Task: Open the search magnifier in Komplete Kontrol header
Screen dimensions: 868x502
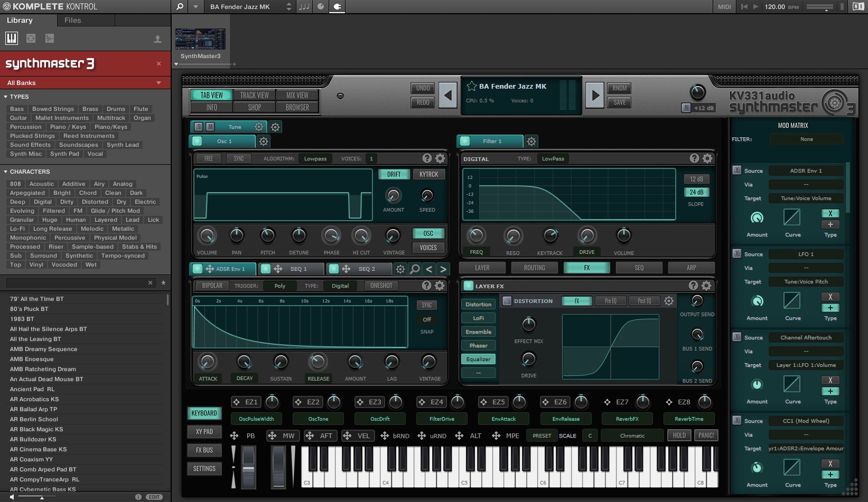Action: coord(180,7)
